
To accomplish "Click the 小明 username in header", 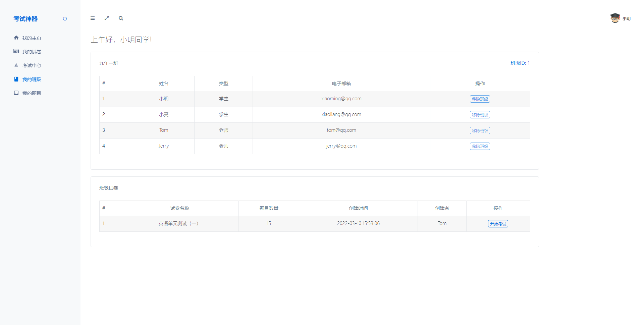I will point(627,19).
